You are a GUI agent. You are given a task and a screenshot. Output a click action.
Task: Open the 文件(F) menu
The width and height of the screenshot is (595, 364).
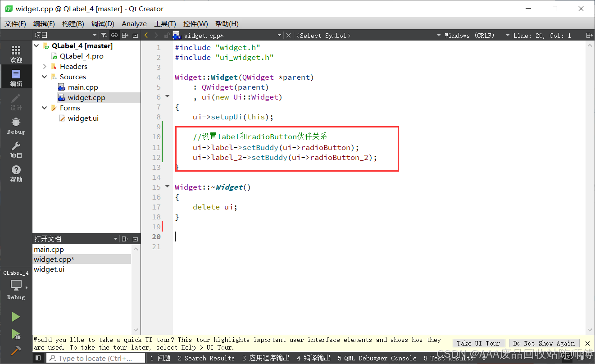[15, 23]
